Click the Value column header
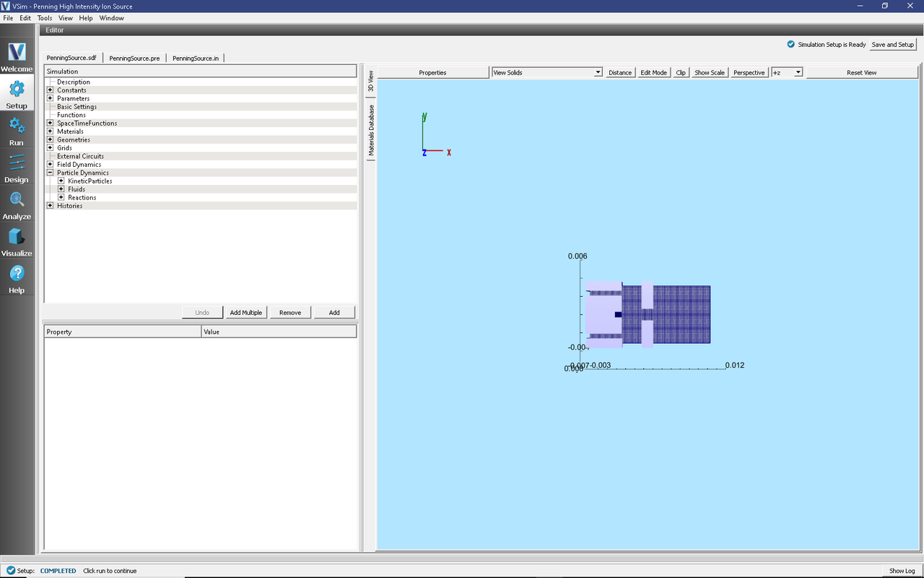This screenshot has height=578, width=924. (x=279, y=332)
